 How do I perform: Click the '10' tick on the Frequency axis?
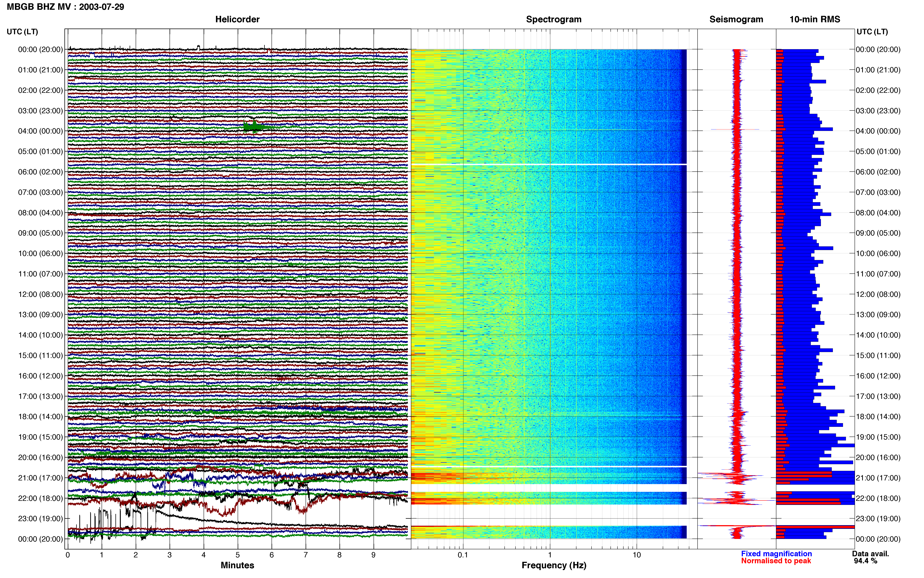coord(637,555)
